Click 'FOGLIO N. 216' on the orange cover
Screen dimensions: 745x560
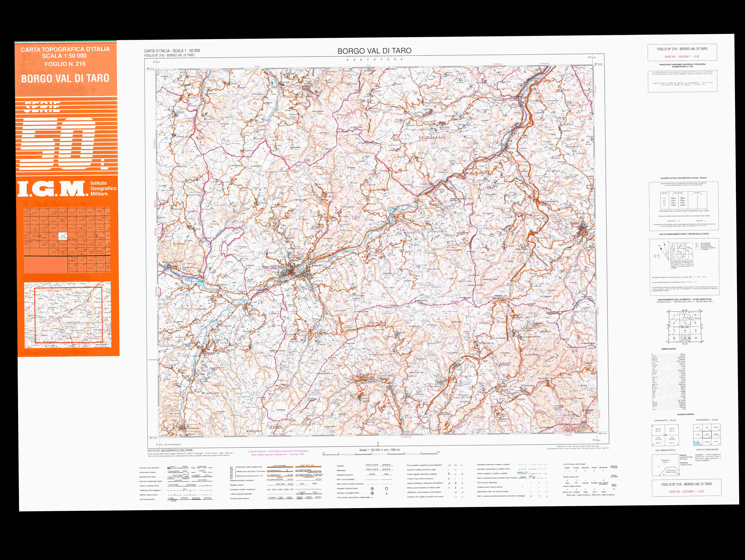pyautogui.click(x=65, y=64)
